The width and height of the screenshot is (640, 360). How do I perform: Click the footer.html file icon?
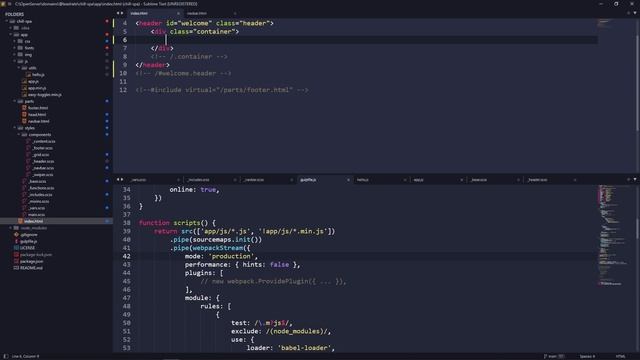point(24,108)
